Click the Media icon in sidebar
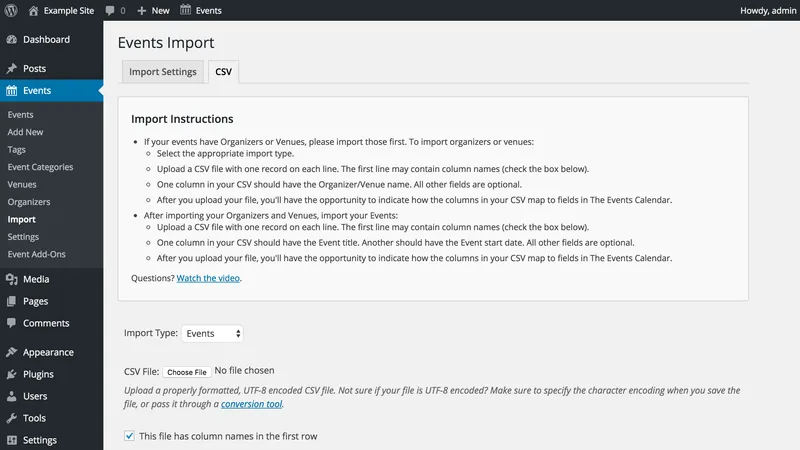Image resolution: width=800 pixels, height=450 pixels. point(11,279)
